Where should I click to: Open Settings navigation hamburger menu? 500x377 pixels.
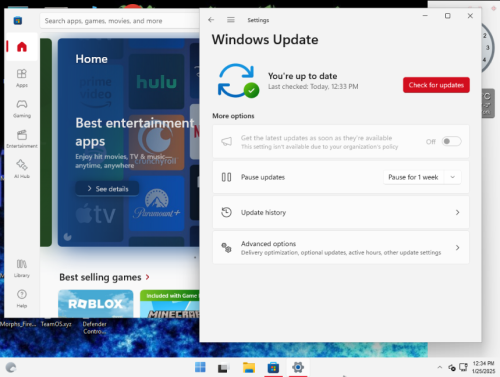(231, 20)
